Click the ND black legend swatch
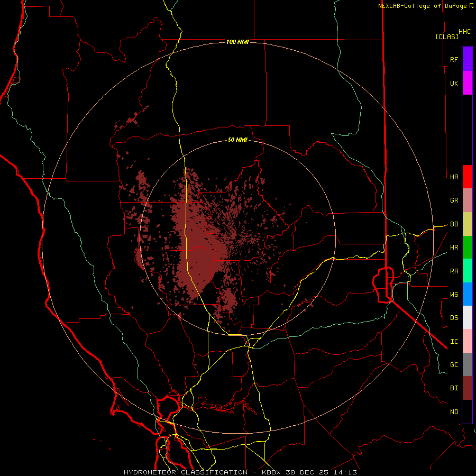The width and height of the screenshot is (476, 476). click(467, 411)
